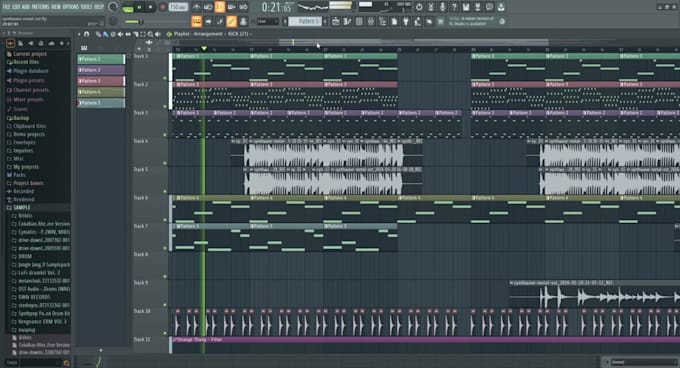
Task: Toggle the highlighted countdown before recording button
Action: [220, 7]
